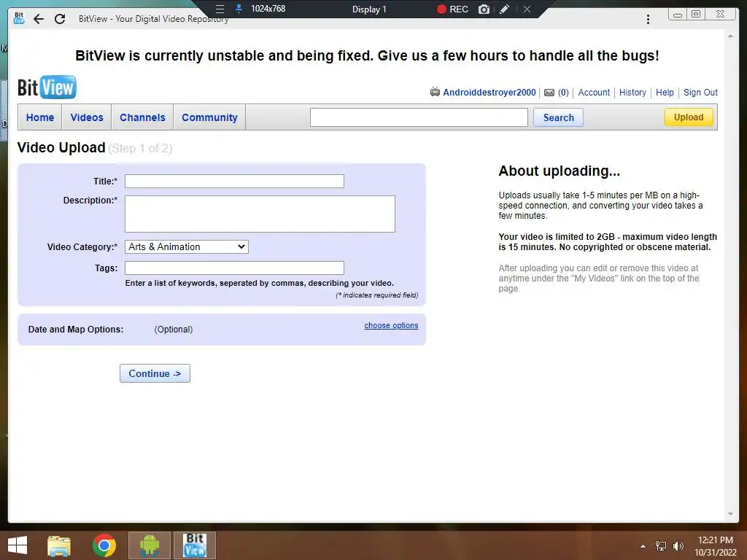The width and height of the screenshot is (747, 560).
Task: Open network status tray icon
Action: pos(661,546)
